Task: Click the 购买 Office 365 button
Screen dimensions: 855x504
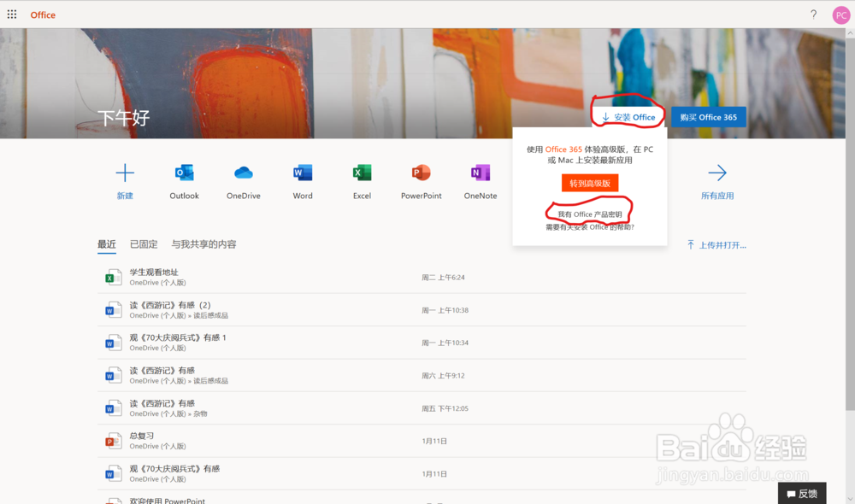Action: tap(708, 116)
